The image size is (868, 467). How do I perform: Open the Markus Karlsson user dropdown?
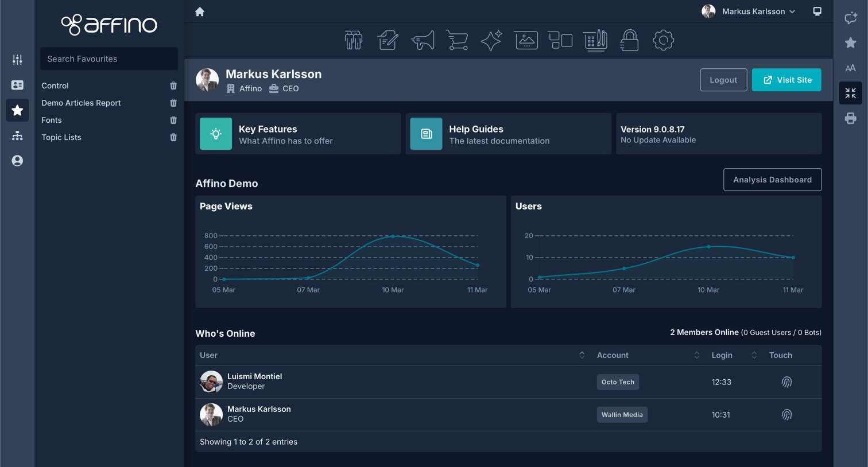pos(749,11)
